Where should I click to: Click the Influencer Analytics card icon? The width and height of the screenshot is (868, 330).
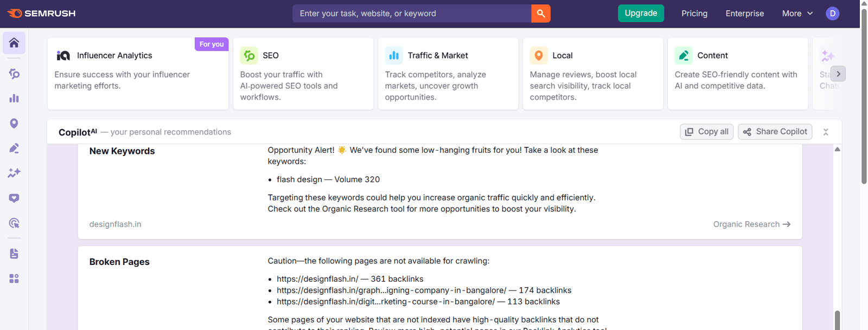(63, 56)
